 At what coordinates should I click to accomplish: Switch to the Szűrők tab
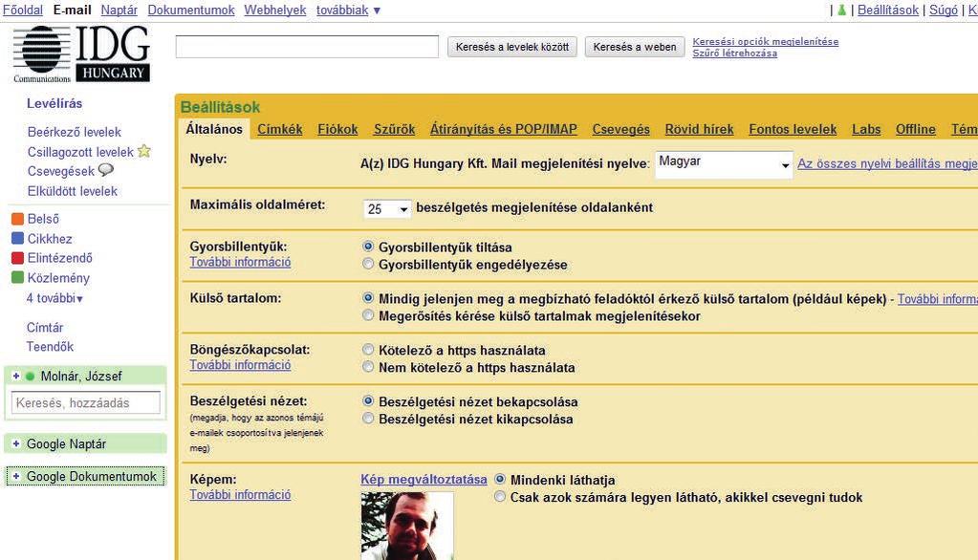click(x=394, y=129)
